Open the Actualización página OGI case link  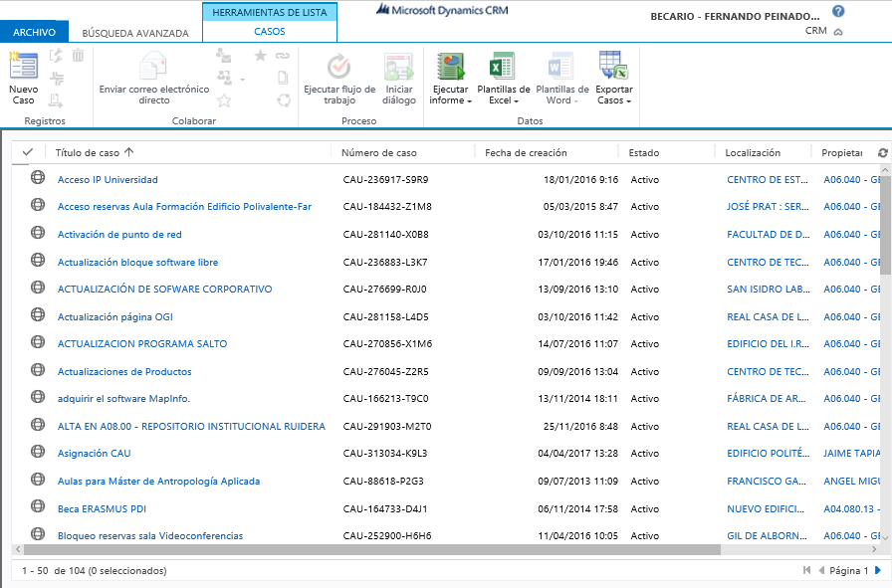[x=116, y=317]
